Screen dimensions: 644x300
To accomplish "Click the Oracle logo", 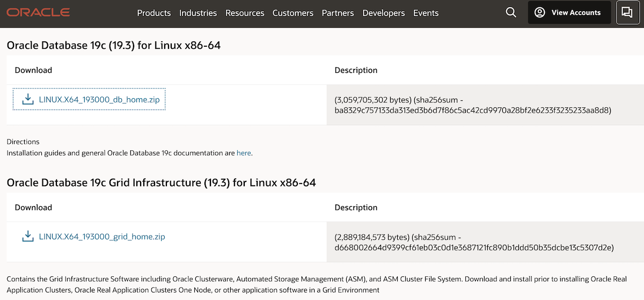I will [38, 12].
